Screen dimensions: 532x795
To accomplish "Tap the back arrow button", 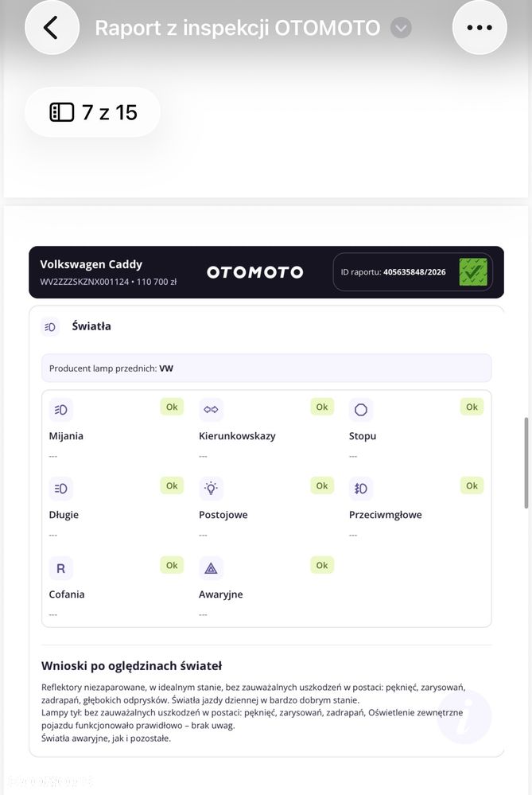I will coord(52,27).
